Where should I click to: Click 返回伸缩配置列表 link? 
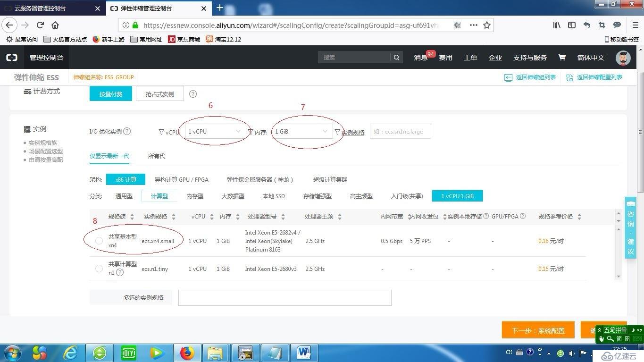pos(594,77)
